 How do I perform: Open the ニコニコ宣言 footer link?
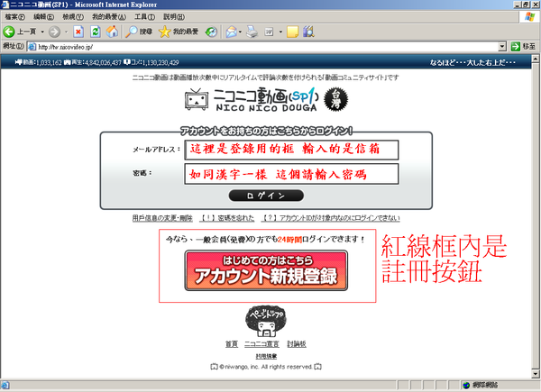pos(261,344)
